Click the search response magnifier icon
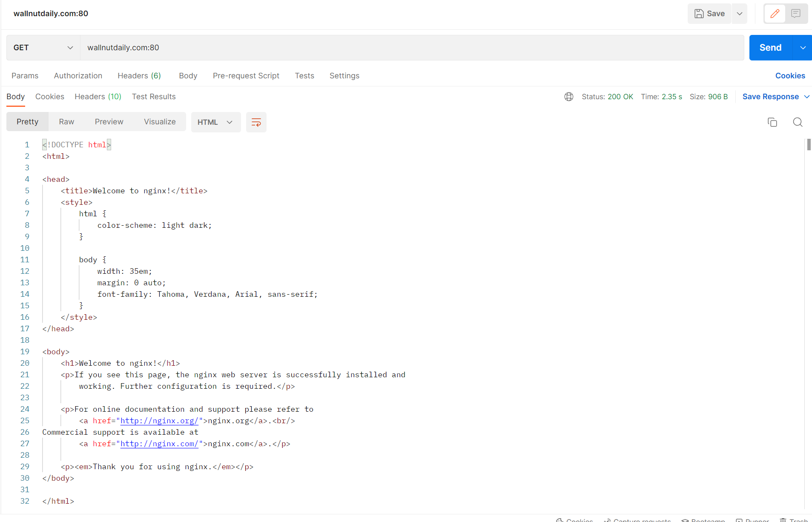 coord(798,122)
